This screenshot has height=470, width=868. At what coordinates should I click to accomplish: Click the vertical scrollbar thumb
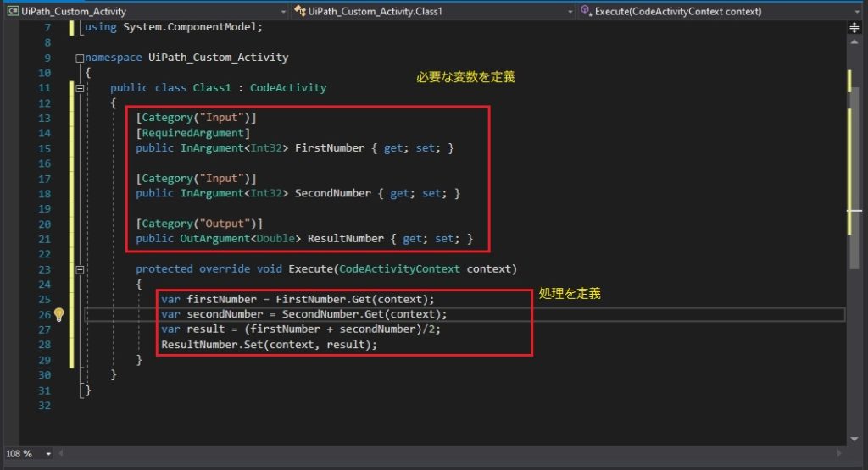(x=854, y=178)
